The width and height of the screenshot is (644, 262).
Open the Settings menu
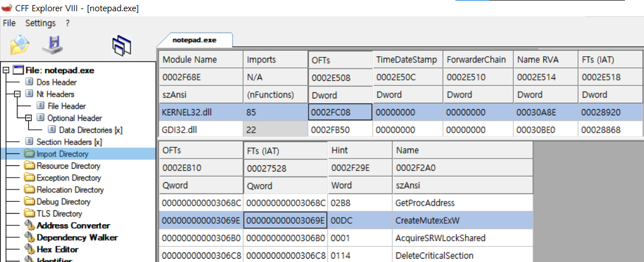click(41, 23)
